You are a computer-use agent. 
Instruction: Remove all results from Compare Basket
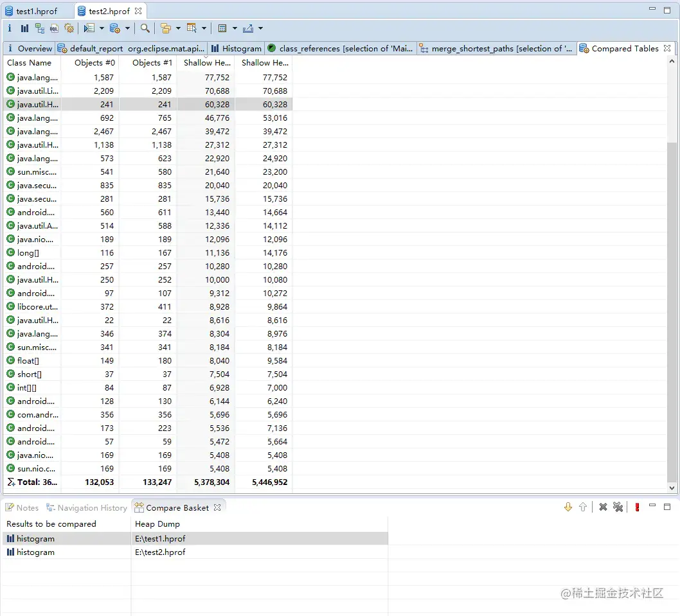(618, 507)
